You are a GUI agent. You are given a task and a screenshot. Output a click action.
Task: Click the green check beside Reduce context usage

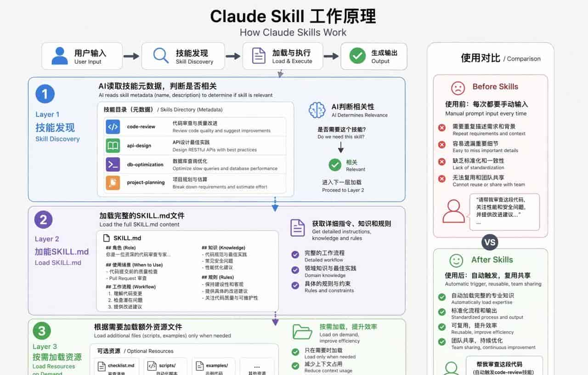295,366
